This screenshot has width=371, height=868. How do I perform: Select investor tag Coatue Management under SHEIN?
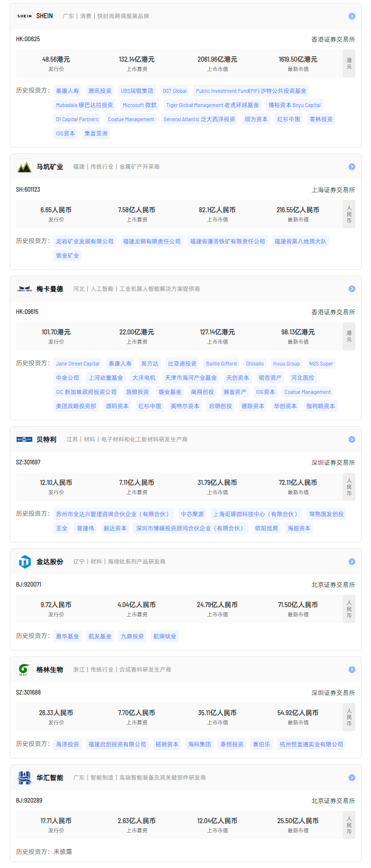coord(131,119)
